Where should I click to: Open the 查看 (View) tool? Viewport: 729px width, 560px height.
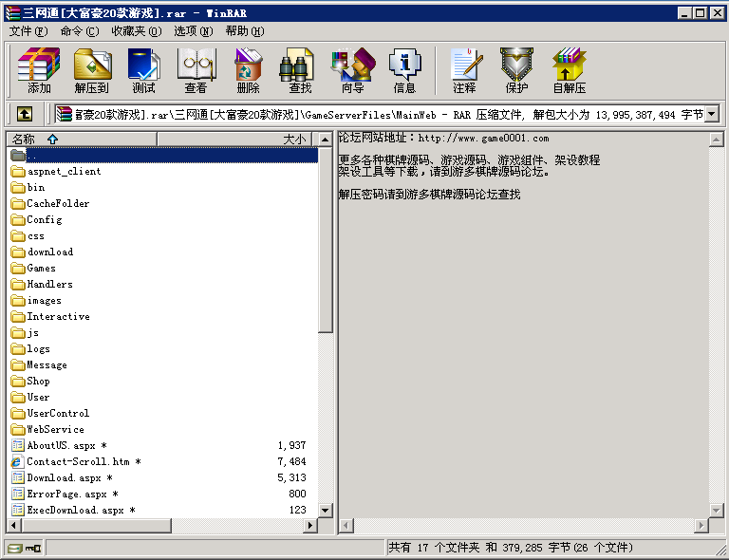[196, 71]
